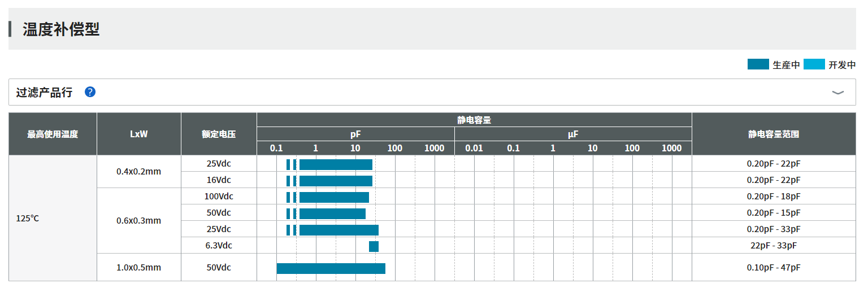The image size is (868, 292).
Task: Click the 100Vdc capacitance range bar
Action: 333,197
